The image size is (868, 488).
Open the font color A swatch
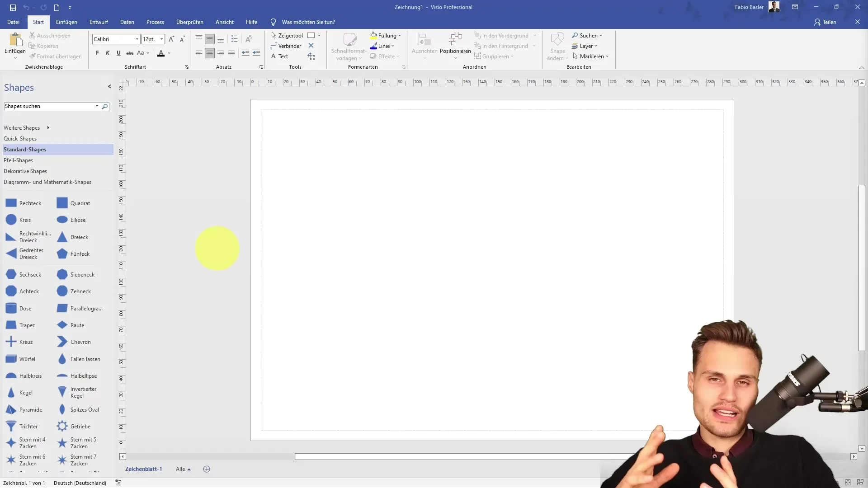click(161, 53)
